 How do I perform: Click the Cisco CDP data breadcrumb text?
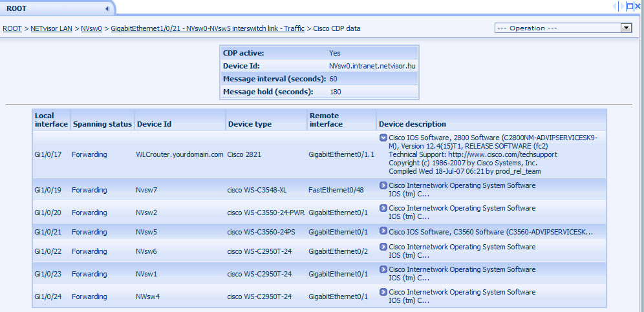click(x=337, y=28)
